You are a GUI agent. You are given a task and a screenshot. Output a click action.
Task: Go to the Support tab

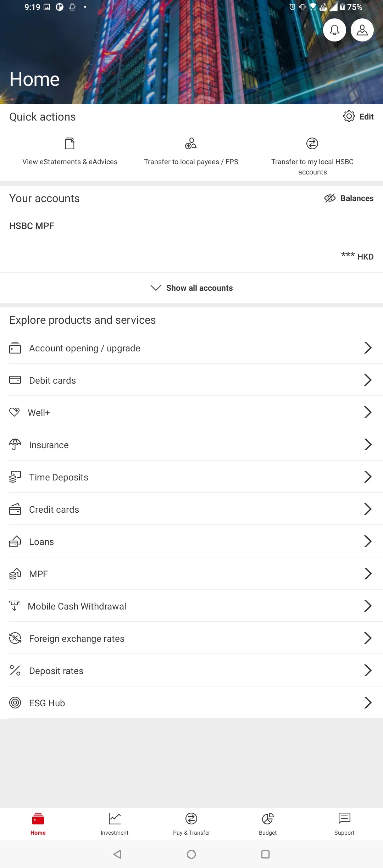point(344,824)
